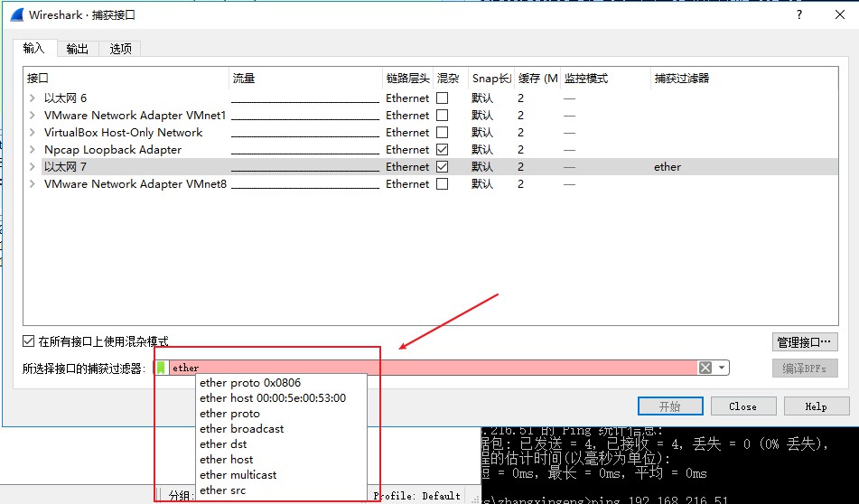859x504 pixels.
Task: Click the 链路层头 column header
Action: [x=407, y=79]
